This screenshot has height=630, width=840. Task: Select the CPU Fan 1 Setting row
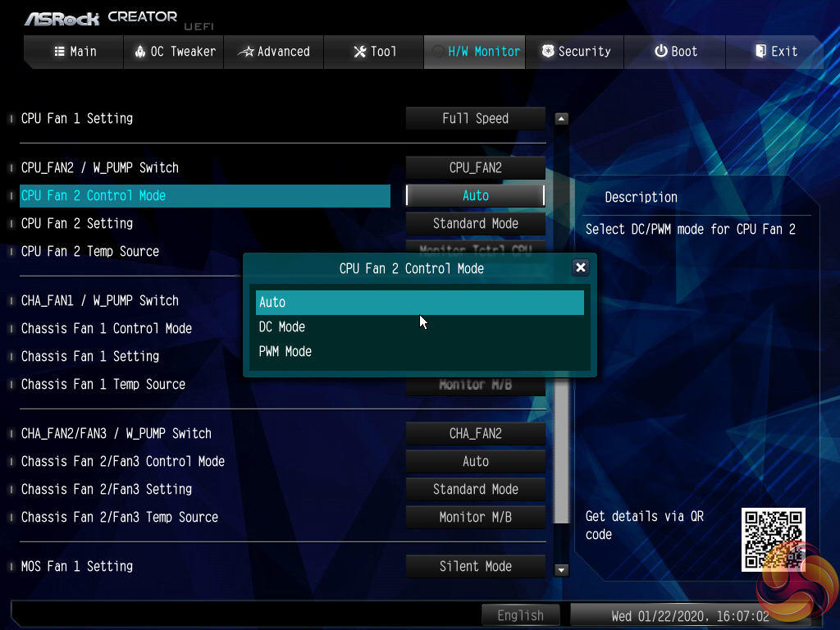click(x=204, y=118)
